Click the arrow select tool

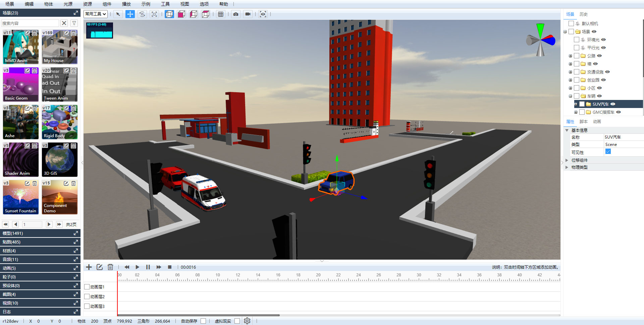coord(118,14)
